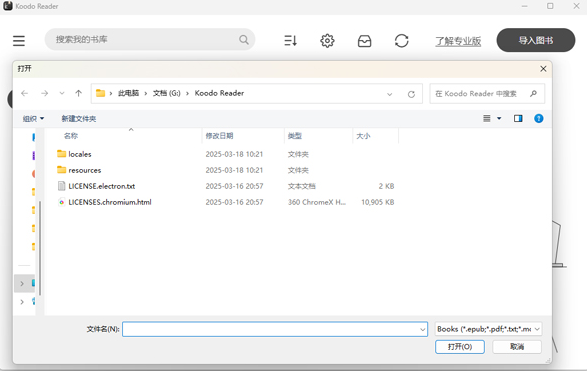This screenshot has width=587, height=371.
Task: Open settings gear icon in Koodo Reader
Action: tap(327, 40)
